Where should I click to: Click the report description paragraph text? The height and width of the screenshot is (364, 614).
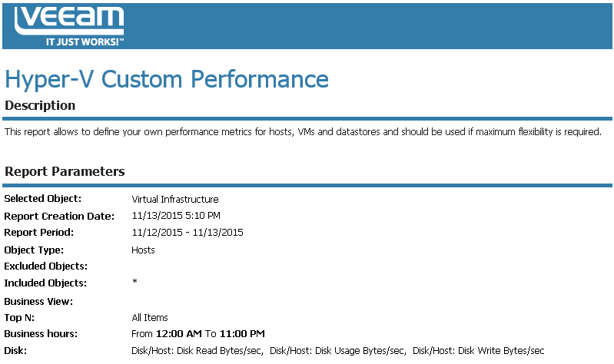point(303,132)
